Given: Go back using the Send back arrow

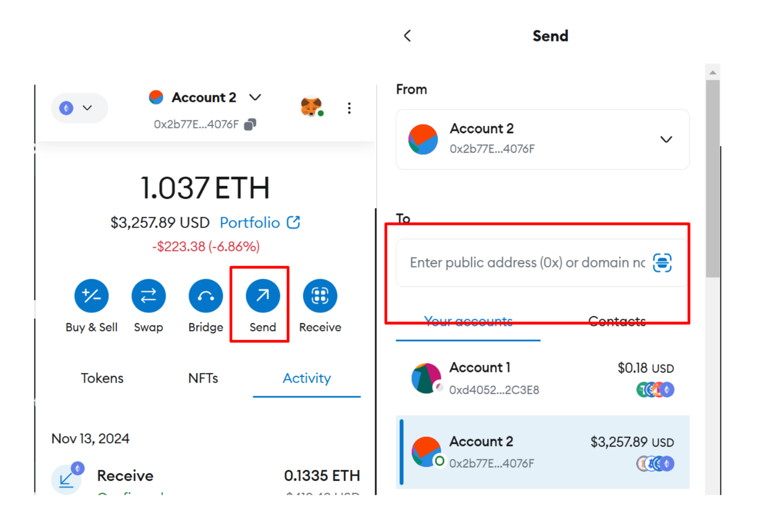Looking at the screenshot, I should [x=407, y=36].
